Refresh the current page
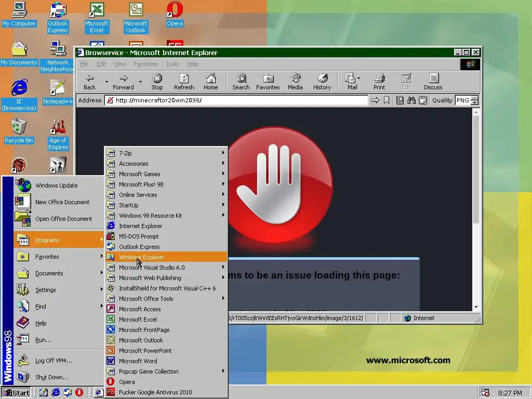Viewport: 532px width, 399px height. (184, 82)
